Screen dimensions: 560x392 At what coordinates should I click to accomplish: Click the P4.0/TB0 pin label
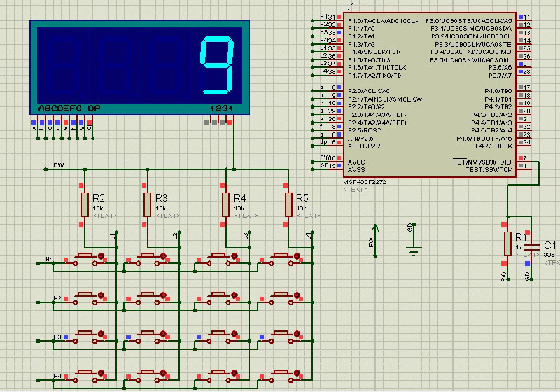pos(498,91)
